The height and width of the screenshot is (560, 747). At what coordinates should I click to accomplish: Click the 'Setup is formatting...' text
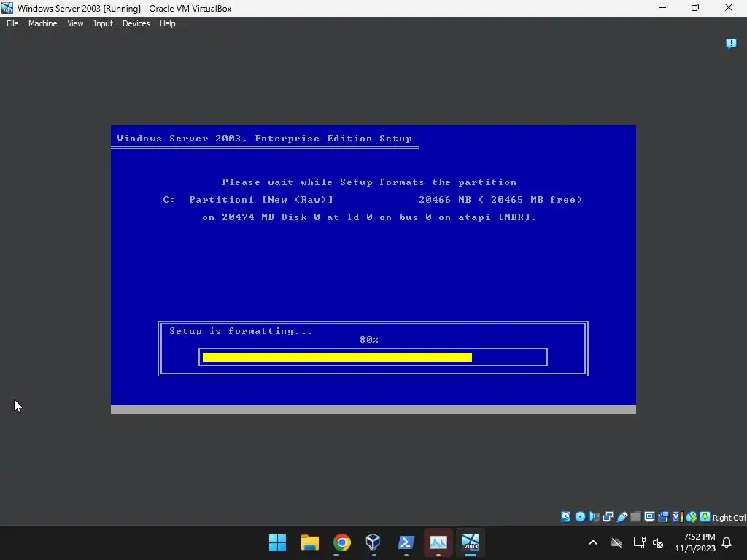(x=241, y=331)
